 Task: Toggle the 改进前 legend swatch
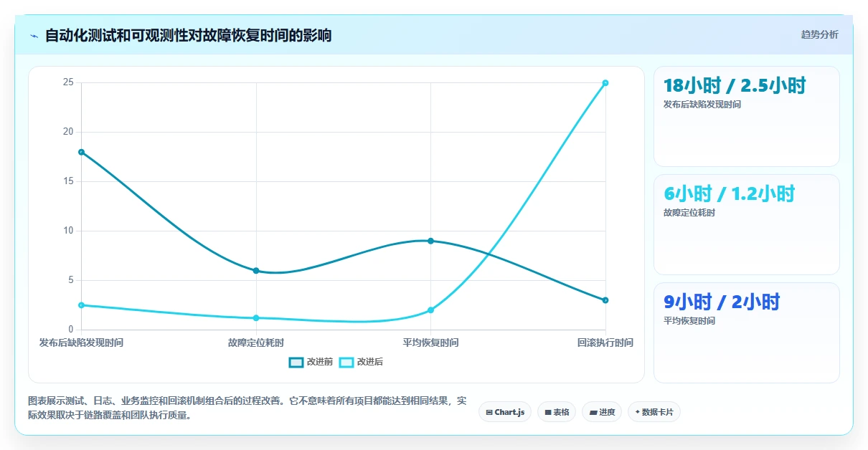(296, 362)
